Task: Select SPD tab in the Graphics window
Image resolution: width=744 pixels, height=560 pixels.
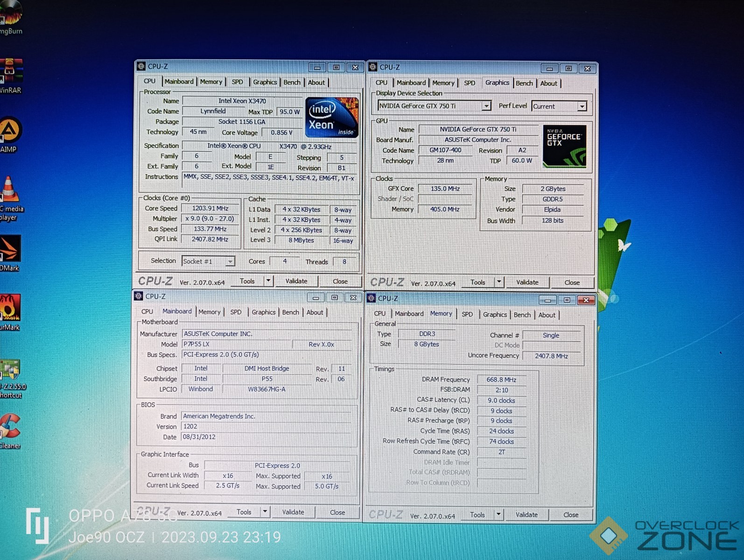Action: click(470, 83)
